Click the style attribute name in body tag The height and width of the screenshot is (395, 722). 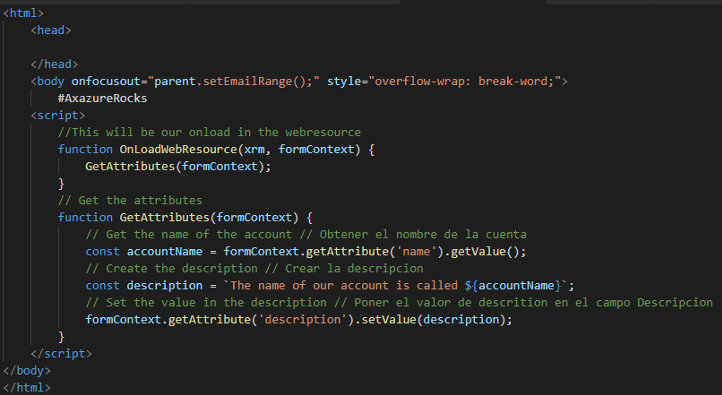click(x=344, y=81)
